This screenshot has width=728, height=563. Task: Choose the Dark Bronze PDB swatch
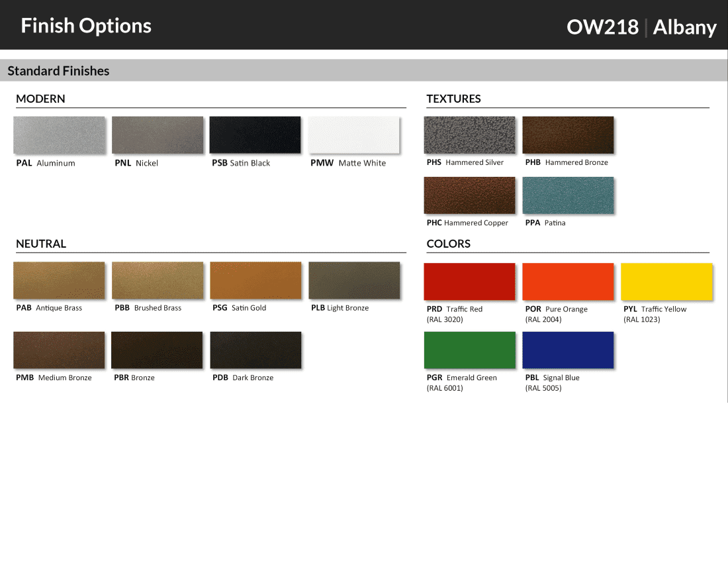pos(255,350)
